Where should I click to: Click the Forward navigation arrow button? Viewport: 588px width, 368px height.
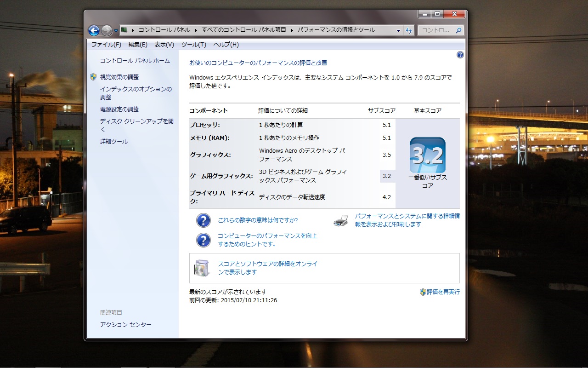tap(107, 31)
